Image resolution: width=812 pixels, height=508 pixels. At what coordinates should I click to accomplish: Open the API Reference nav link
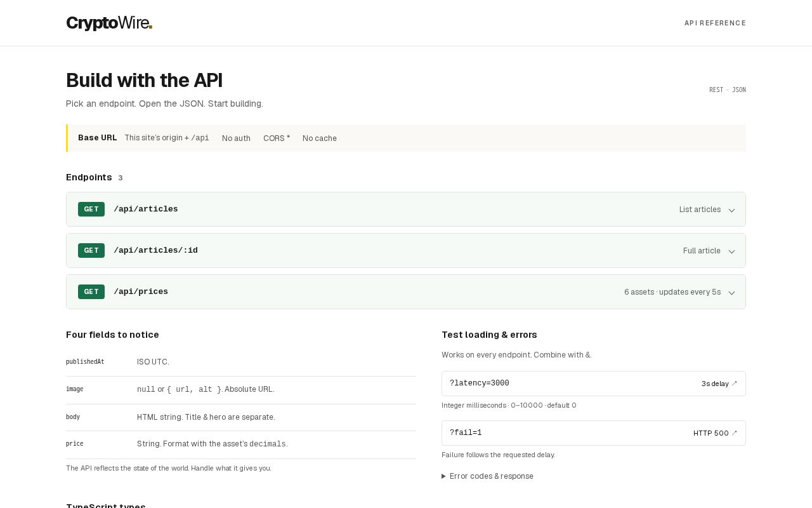tap(715, 23)
